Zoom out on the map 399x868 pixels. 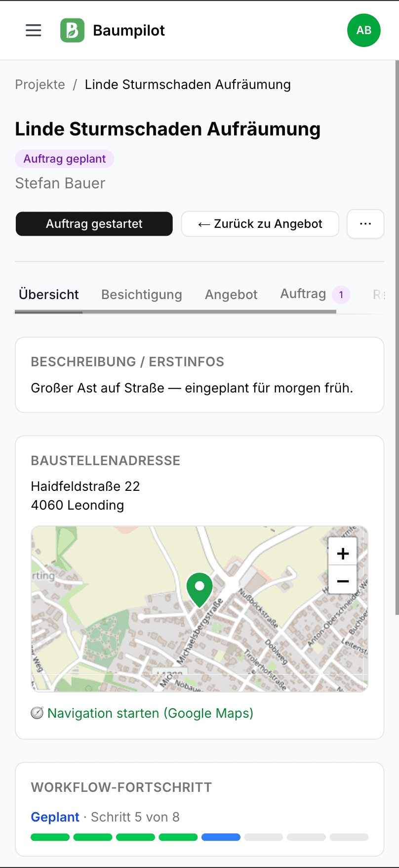[343, 580]
